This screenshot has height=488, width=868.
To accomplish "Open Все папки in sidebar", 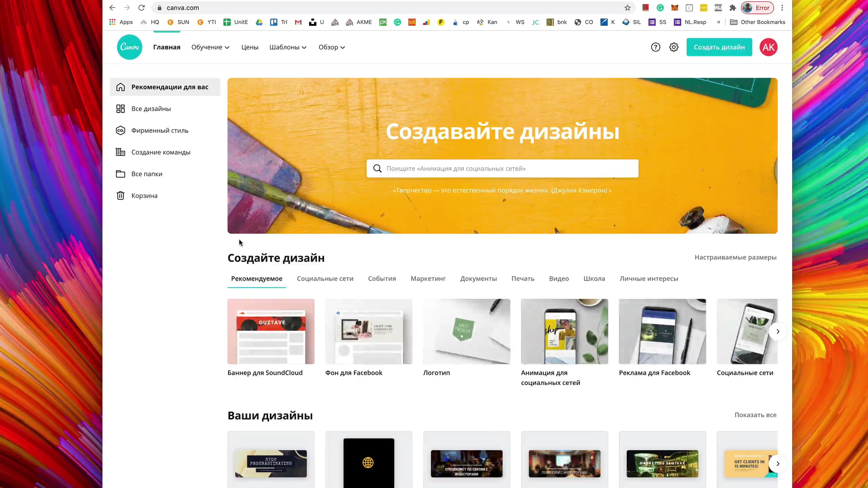I will click(x=165, y=174).
